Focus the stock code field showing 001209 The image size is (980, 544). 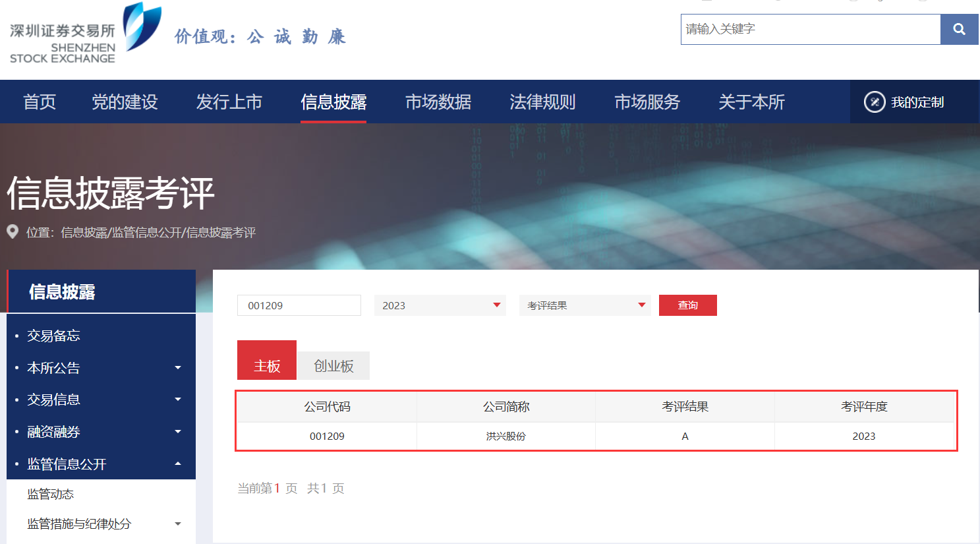[299, 305]
